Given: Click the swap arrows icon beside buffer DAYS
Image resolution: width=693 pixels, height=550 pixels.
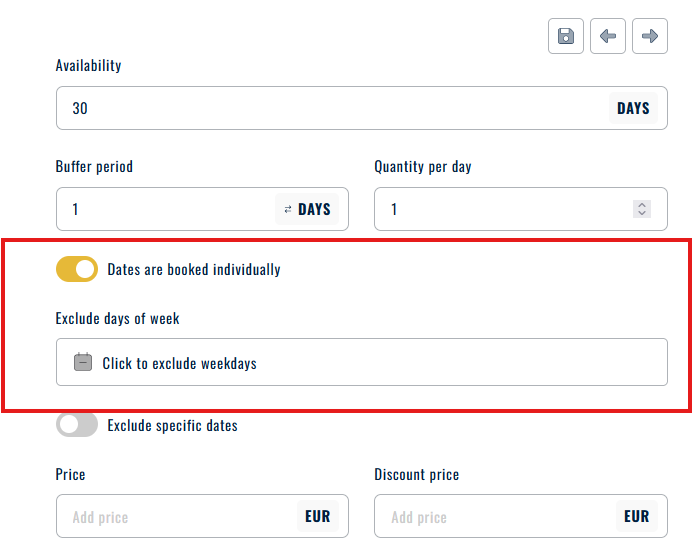Looking at the screenshot, I should click(x=288, y=209).
